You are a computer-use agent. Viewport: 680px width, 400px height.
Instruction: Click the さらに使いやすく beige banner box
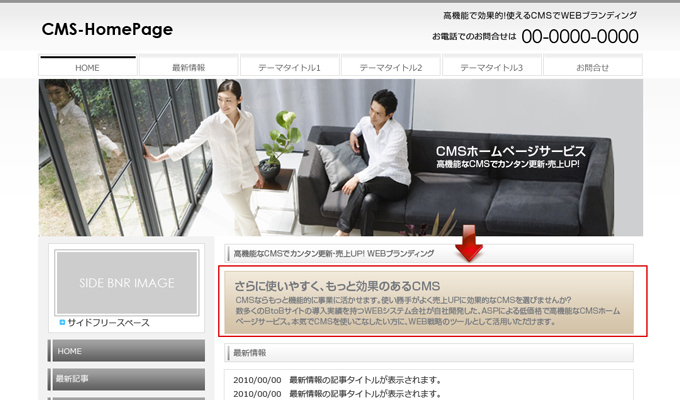430,302
